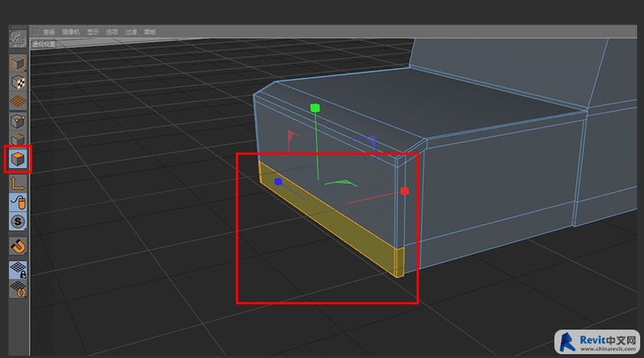Toggle Locked Workplane icon
Image resolution: width=644 pixels, height=358 pixels.
[x=18, y=270]
